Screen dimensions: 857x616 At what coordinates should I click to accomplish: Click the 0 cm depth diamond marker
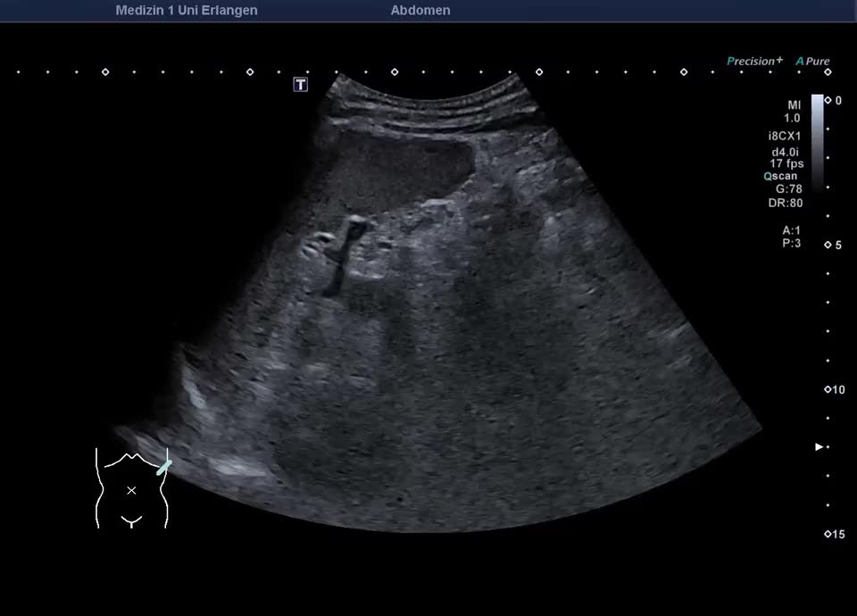tap(828, 100)
